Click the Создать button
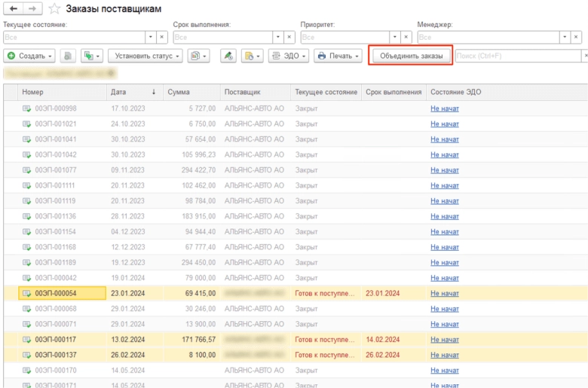Viewport: 588px width, 388px height. [x=29, y=56]
